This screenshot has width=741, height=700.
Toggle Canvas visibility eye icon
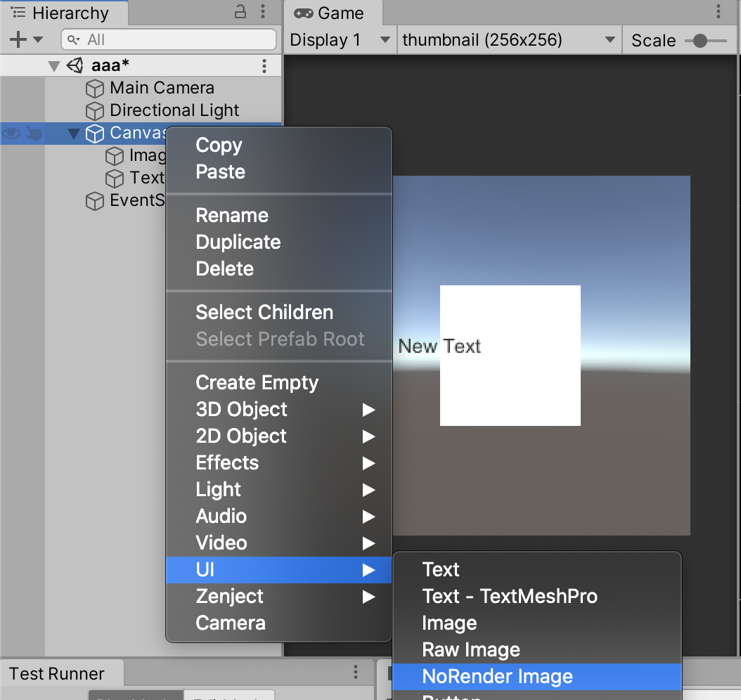click(12, 134)
